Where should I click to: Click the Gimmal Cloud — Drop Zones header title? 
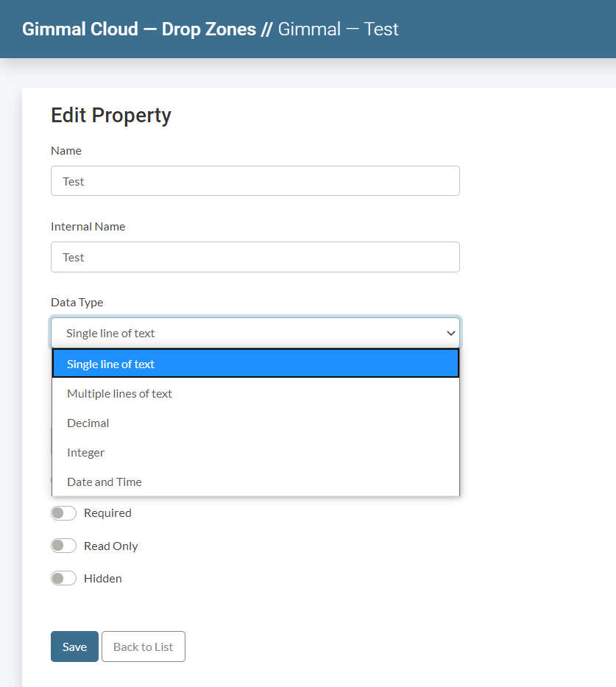139,29
